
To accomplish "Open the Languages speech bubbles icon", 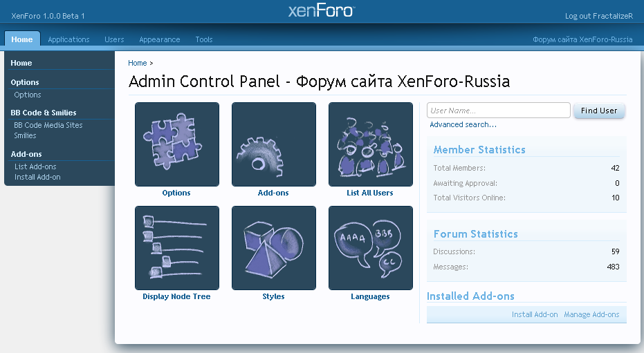I will click(x=371, y=248).
